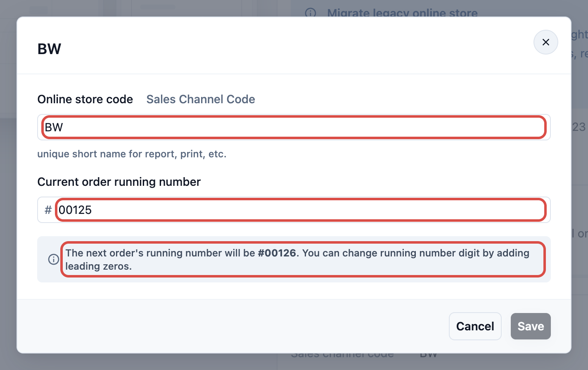Save the online store code changes

(531, 326)
